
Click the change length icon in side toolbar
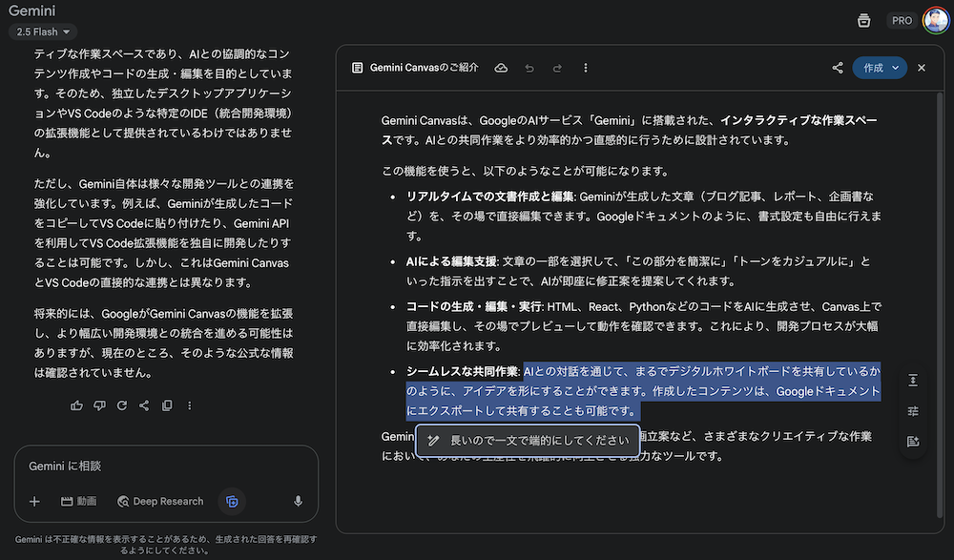tap(913, 381)
